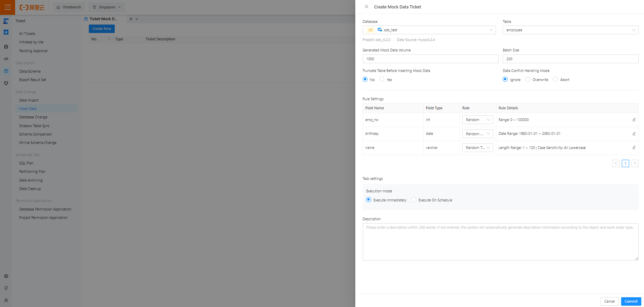This screenshot has width=644, height=307.
Task: Select SQL Plan
Action: pyautogui.click(x=26, y=163)
